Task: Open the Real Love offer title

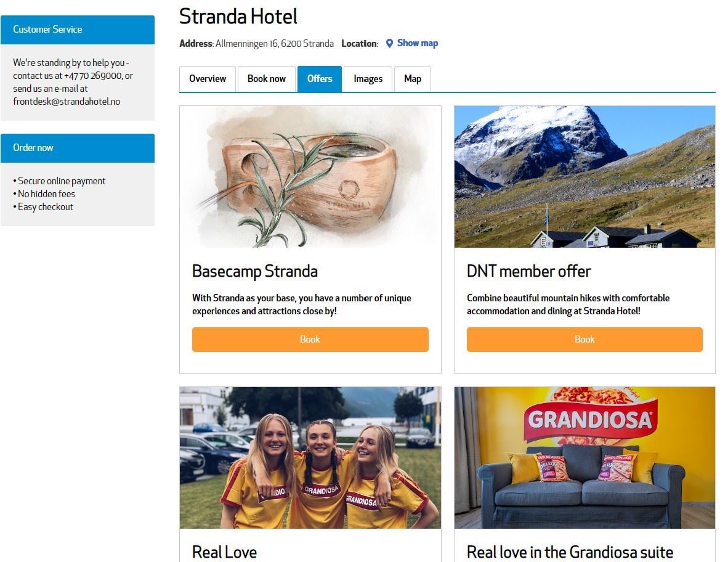Action: pyautogui.click(x=224, y=552)
